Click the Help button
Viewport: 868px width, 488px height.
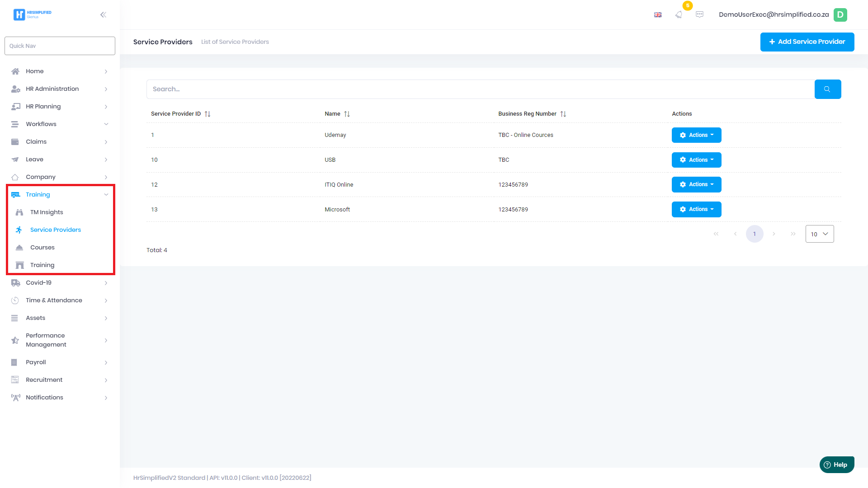836,465
